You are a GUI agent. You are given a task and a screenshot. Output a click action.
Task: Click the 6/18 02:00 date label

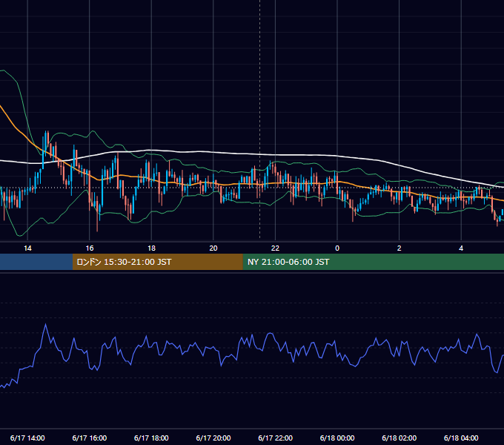pyautogui.click(x=399, y=438)
